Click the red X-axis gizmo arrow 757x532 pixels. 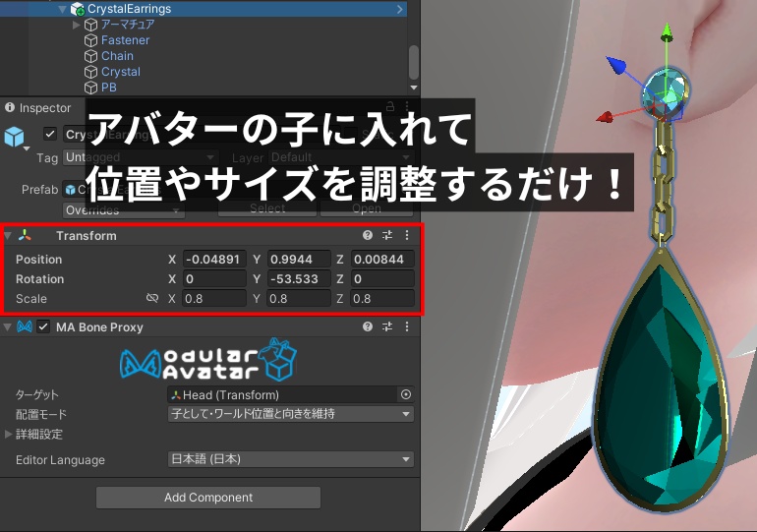[604, 116]
